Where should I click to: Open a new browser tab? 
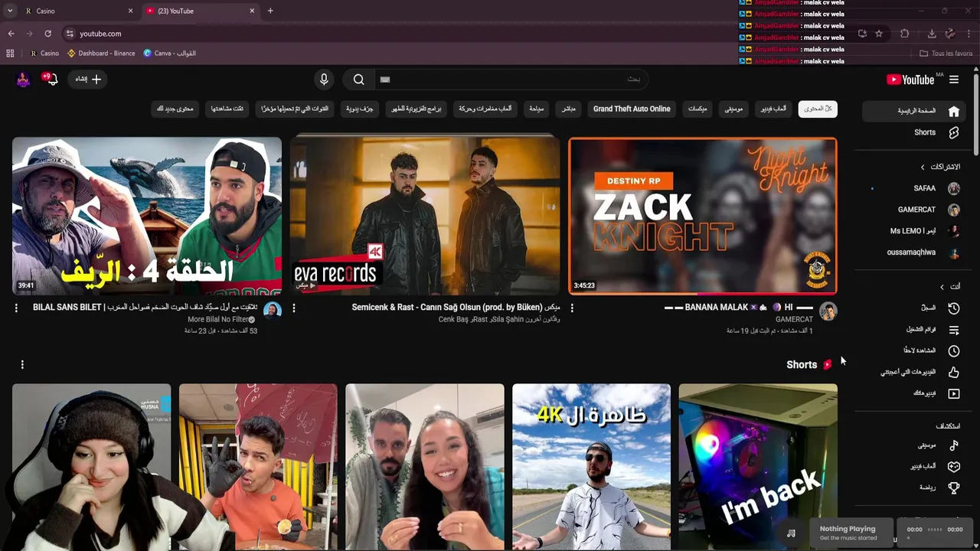270,11
